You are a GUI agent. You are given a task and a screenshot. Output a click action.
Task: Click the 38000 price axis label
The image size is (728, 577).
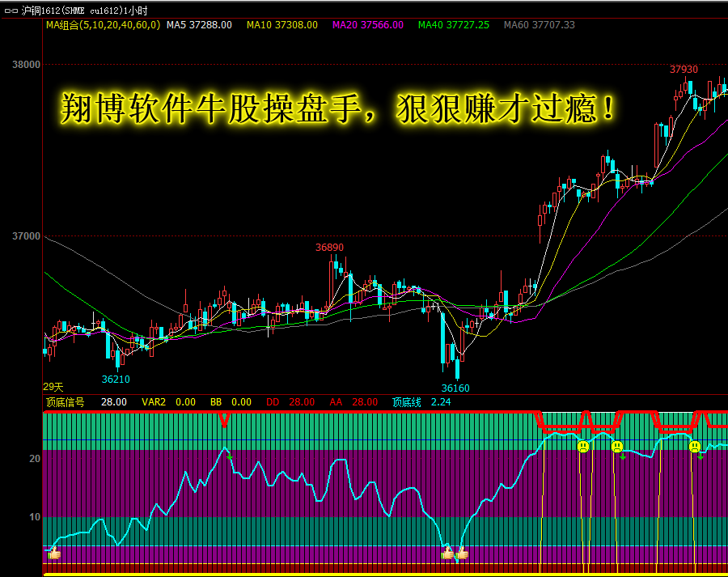pyautogui.click(x=27, y=65)
